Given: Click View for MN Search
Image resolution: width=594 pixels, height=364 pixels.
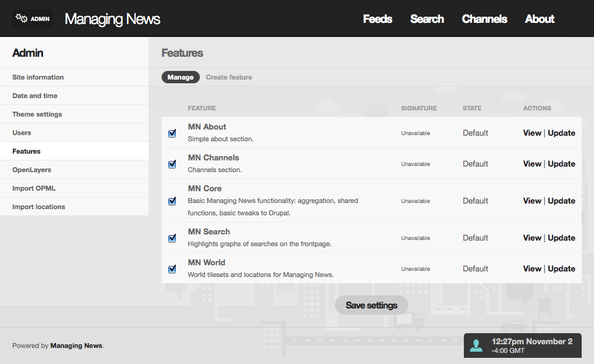Looking at the screenshot, I should tap(532, 238).
